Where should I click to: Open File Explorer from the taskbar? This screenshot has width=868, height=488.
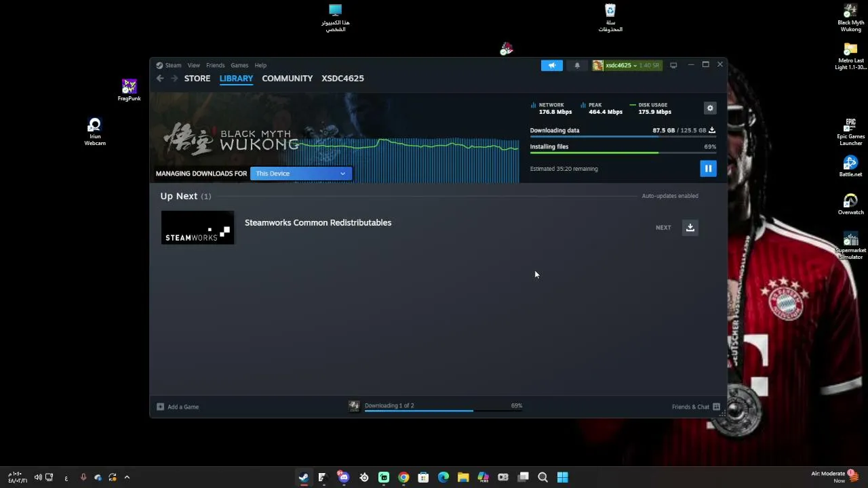pos(463,477)
